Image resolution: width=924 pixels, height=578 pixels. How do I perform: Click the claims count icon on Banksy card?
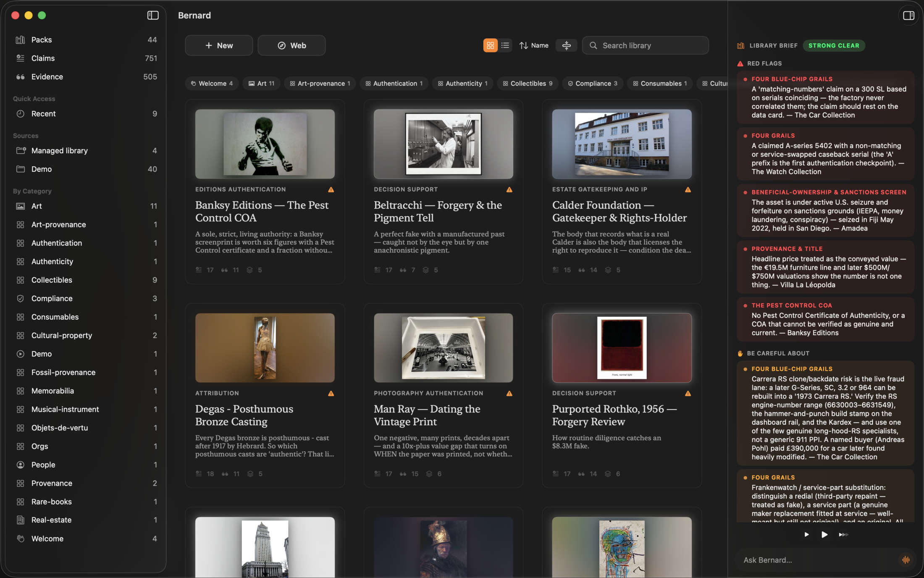199,270
